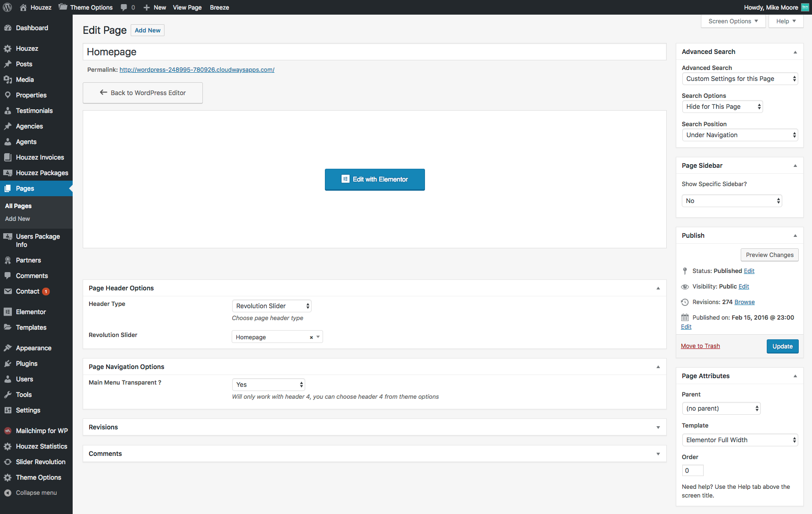Collapse the Publish panel
This screenshot has height=514, width=812.
click(795, 236)
